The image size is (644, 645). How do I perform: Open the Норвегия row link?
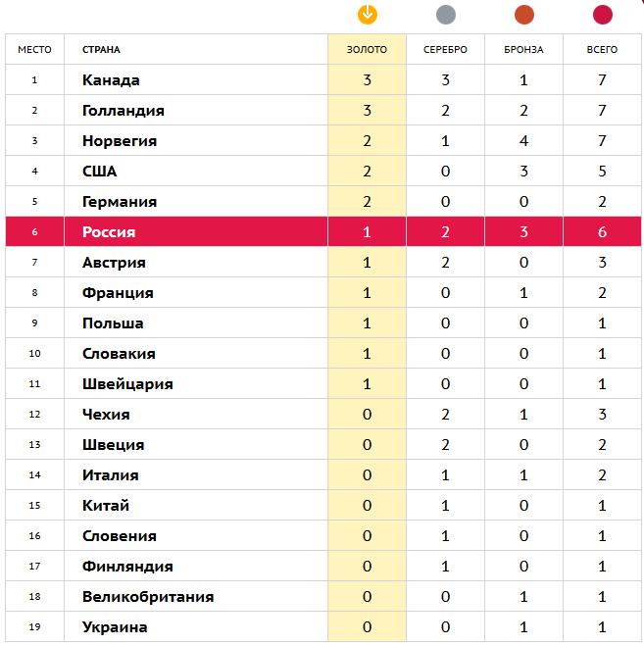pyautogui.click(x=120, y=141)
